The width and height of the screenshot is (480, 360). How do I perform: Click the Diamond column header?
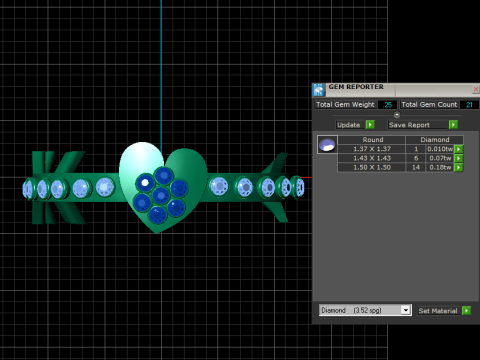pyautogui.click(x=435, y=140)
